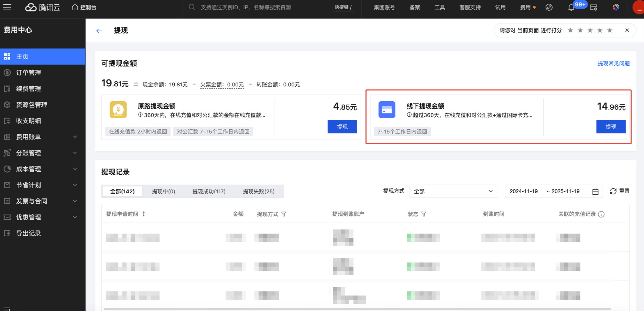Click 提现 button for 线下提现金额
The height and width of the screenshot is (311, 644).
[611, 127]
